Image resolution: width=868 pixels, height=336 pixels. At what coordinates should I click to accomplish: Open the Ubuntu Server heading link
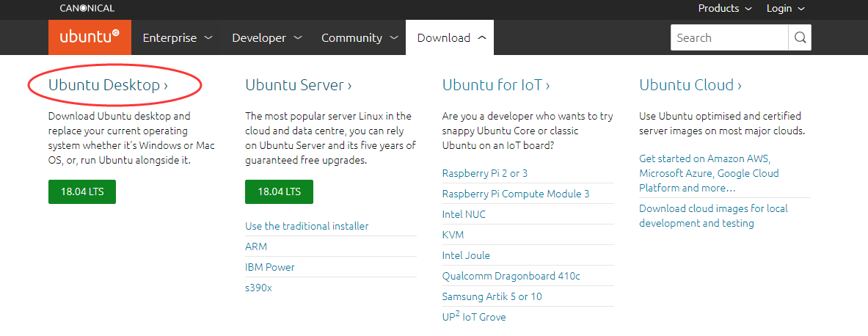(x=298, y=85)
